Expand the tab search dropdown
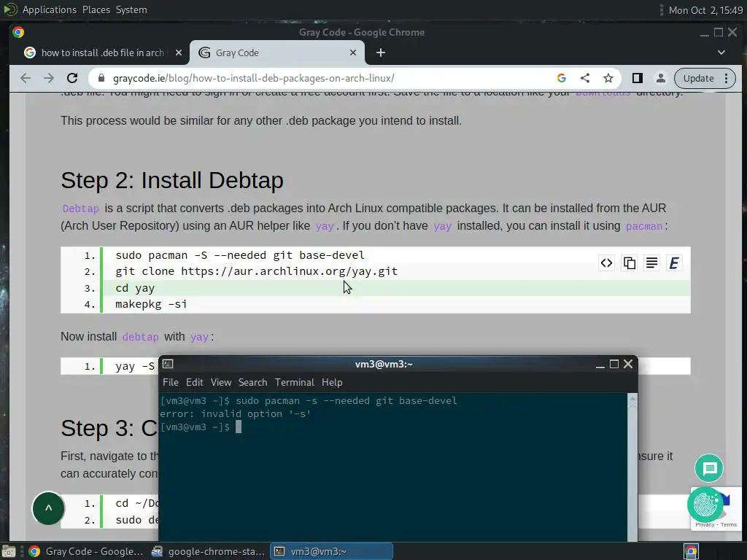Viewport: 747px width, 560px height. [x=721, y=52]
